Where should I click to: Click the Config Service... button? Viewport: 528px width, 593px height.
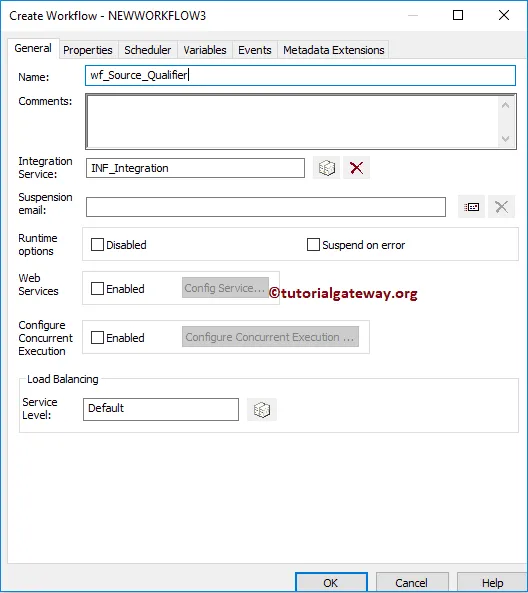point(225,288)
